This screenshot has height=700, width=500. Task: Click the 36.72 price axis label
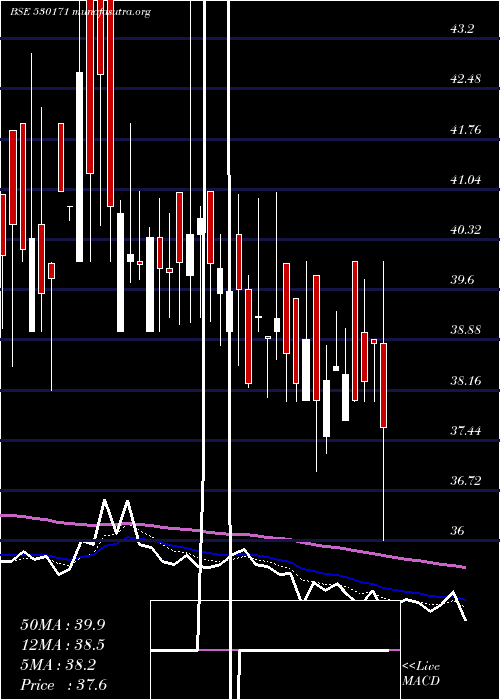[466, 481]
